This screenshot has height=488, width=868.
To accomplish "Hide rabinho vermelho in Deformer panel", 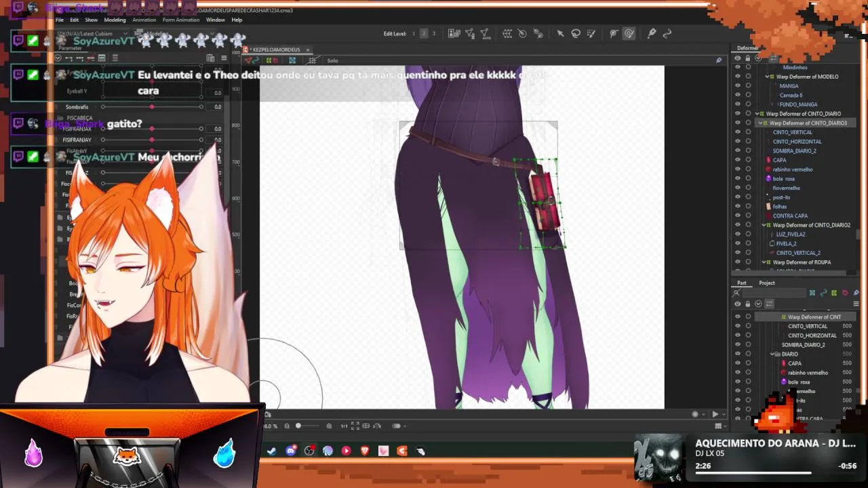I will click(738, 169).
